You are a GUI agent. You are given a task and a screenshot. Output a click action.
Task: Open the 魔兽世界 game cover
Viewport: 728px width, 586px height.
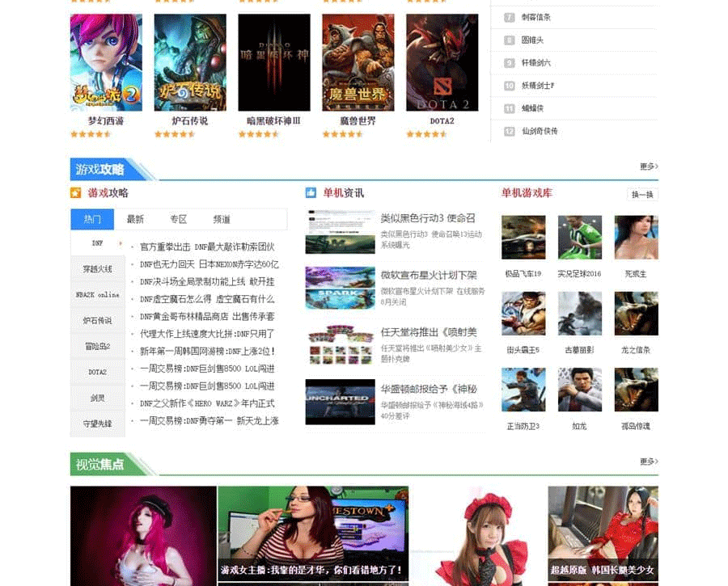358,62
